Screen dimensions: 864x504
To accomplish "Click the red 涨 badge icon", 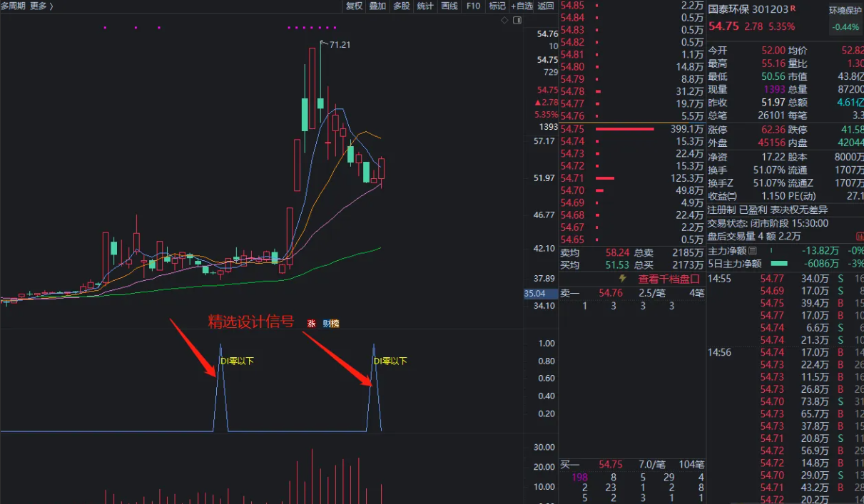I will click(311, 324).
